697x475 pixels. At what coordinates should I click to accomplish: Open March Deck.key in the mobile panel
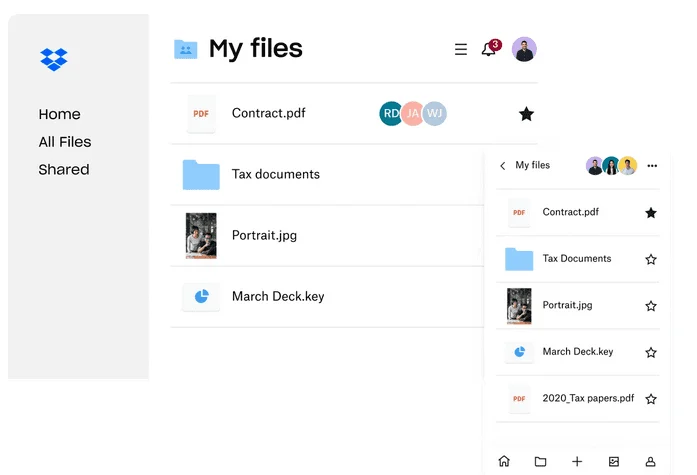(577, 351)
